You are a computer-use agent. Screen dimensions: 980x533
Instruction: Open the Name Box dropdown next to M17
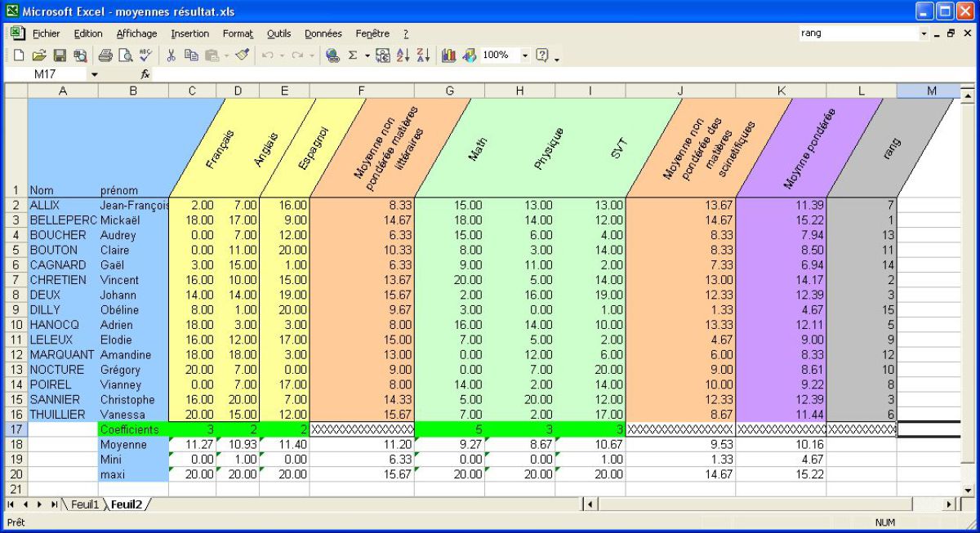pos(94,74)
